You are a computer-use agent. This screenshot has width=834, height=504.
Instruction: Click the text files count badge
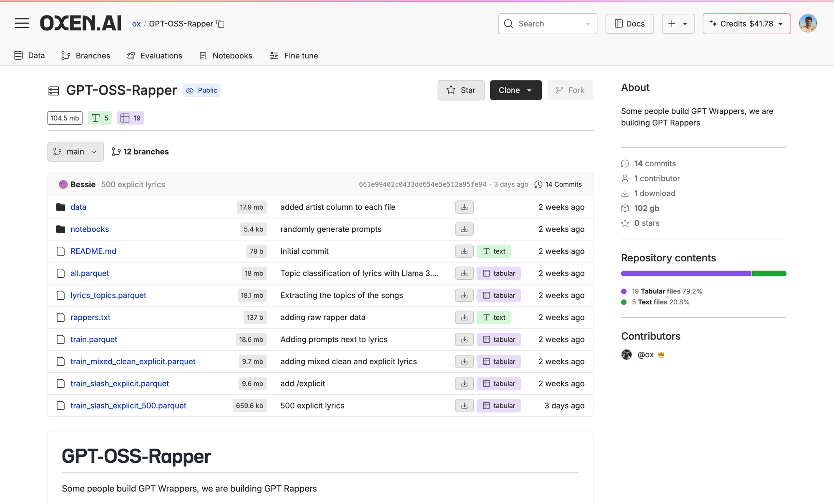(x=100, y=118)
